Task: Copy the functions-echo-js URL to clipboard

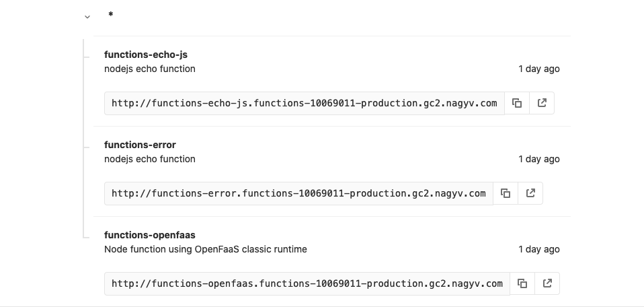Action: pyautogui.click(x=517, y=103)
